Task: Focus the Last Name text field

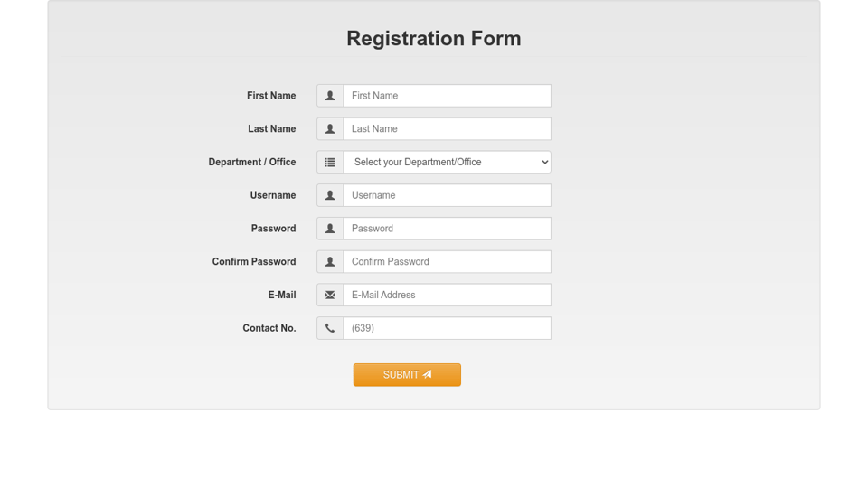Action: click(447, 129)
